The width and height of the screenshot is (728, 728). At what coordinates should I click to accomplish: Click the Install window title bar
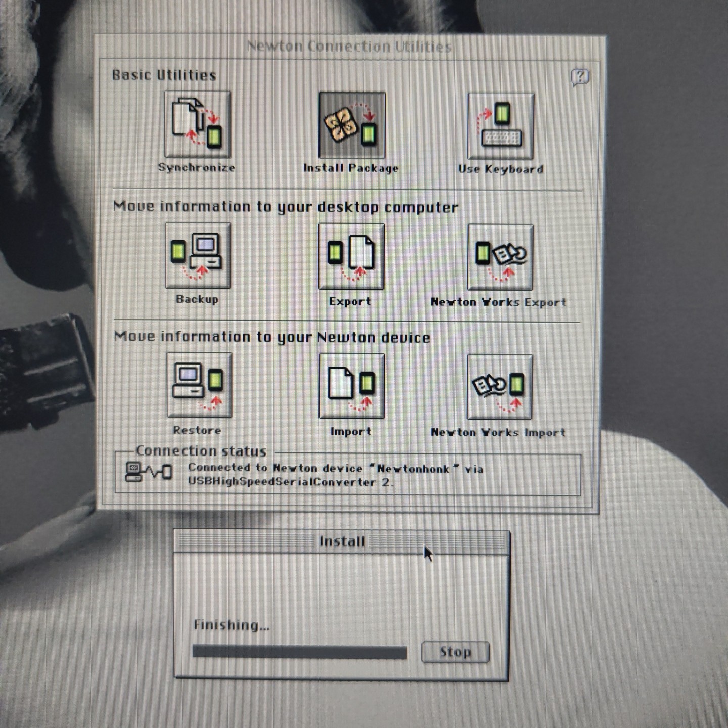point(341,541)
